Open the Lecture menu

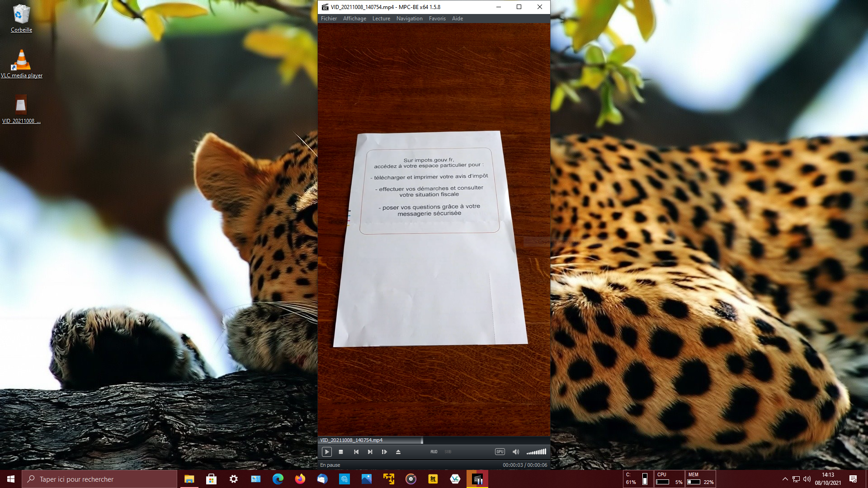[381, 19]
